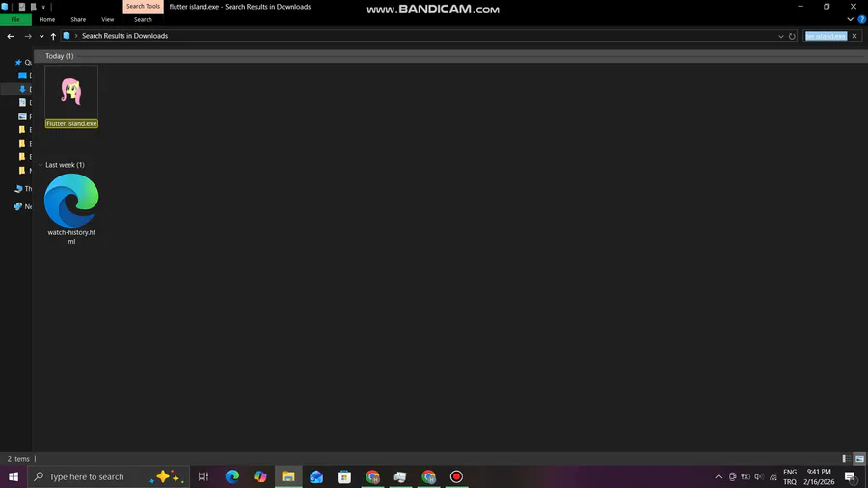Open the Windows Start menu

click(x=14, y=476)
